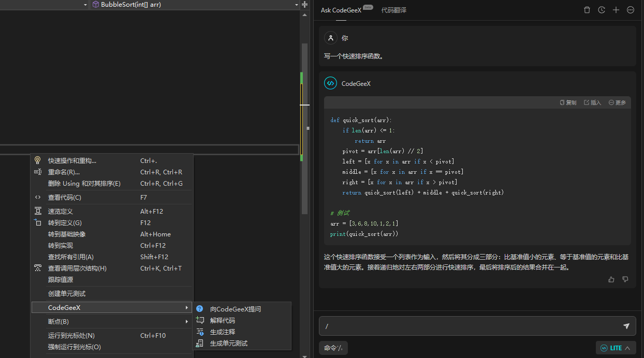This screenshot has width=644, height=358.
Task: Give the answer a thumbs down
Action: pyautogui.click(x=625, y=279)
